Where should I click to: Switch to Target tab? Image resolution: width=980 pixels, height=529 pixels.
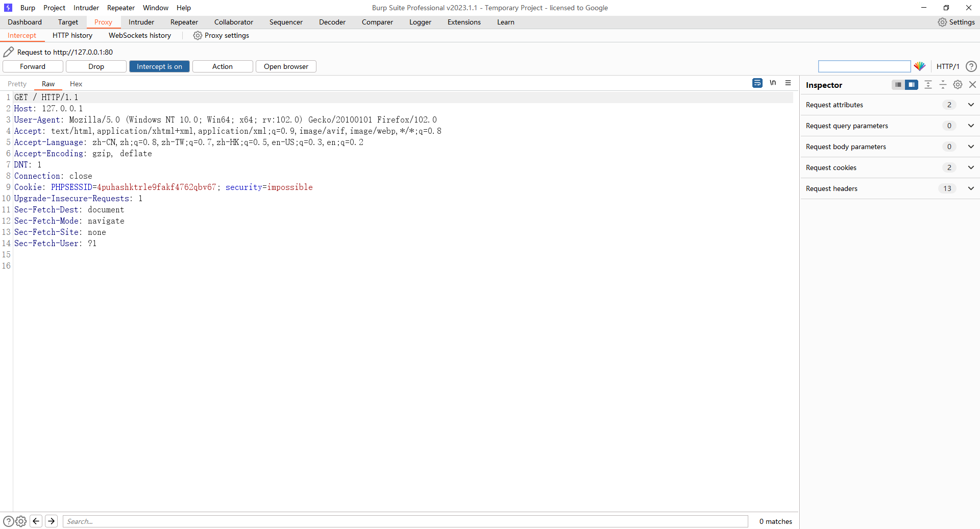pos(68,22)
